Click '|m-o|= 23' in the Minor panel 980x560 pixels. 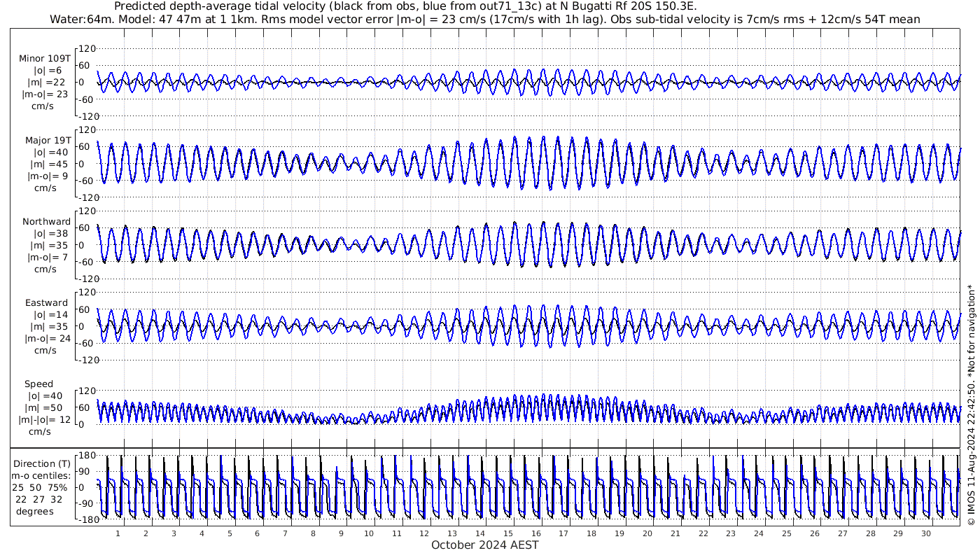coord(45,94)
